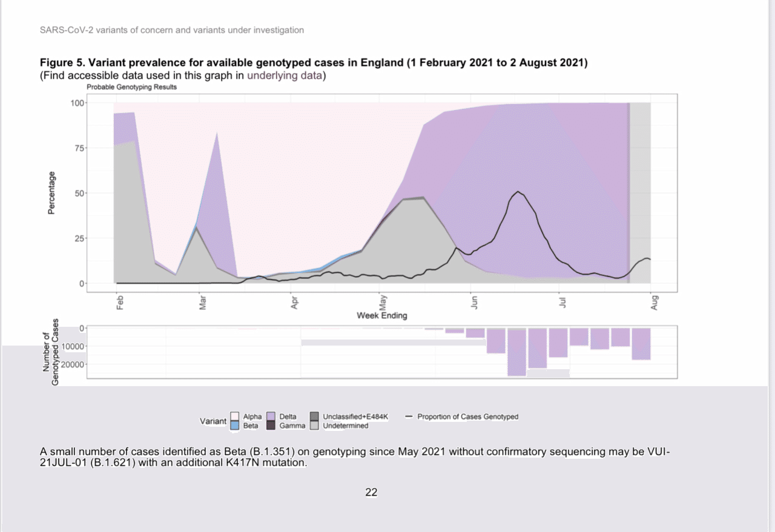775x532 pixels.
Task: Click the page number "22"
Action: tap(371, 493)
